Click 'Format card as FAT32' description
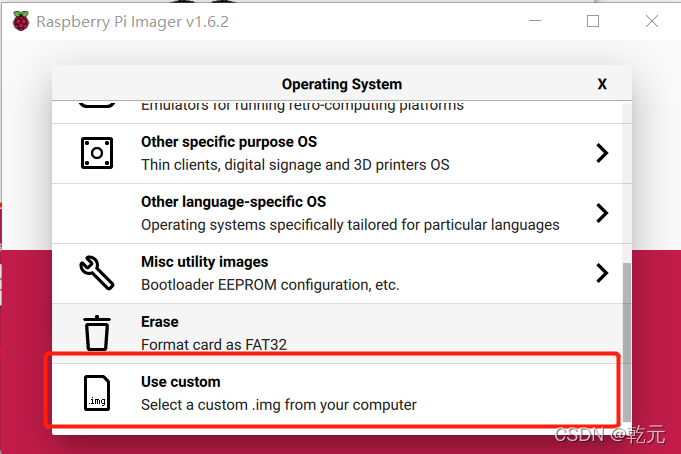Image resolution: width=681 pixels, height=454 pixels. [214, 345]
